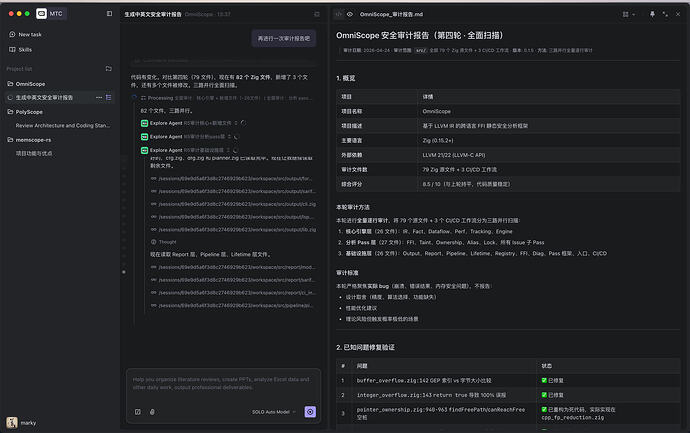
Task: Click the '2. 已知问题修复验证' heading
Action: tap(365, 348)
